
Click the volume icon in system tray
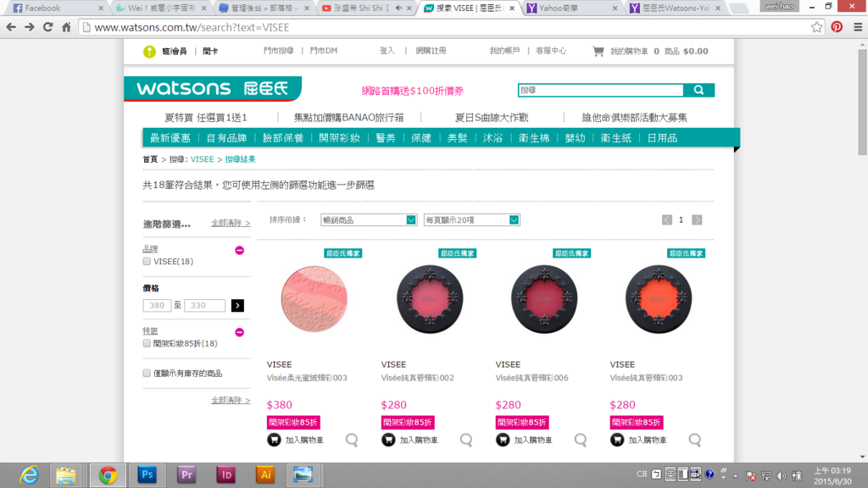point(781,475)
